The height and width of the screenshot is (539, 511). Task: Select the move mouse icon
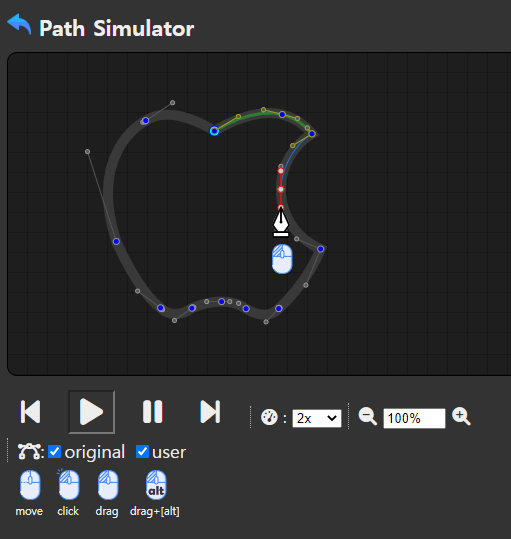point(30,485)
